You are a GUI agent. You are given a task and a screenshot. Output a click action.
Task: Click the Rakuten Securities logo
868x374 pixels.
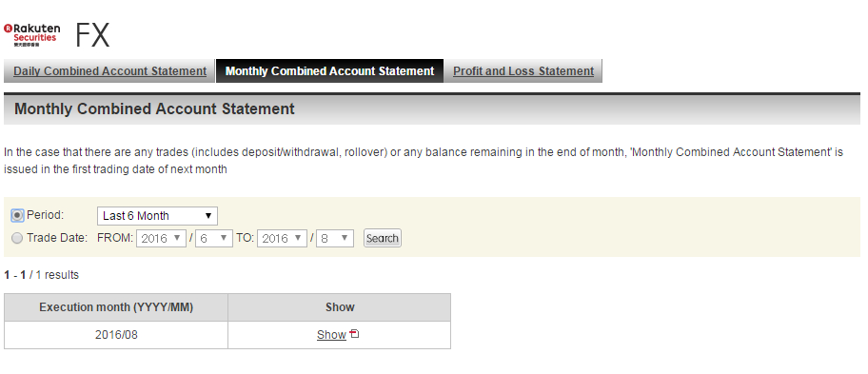coord(31,35)
